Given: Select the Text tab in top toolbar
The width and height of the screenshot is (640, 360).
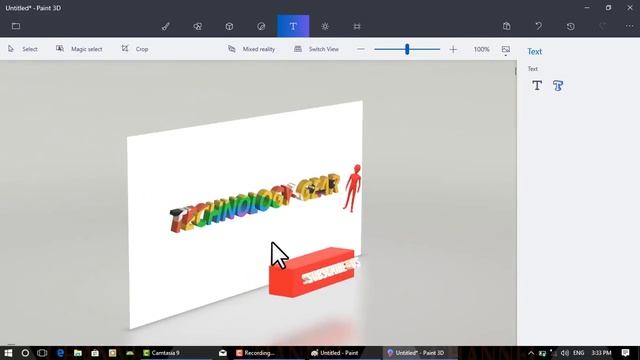Looking at the screenshot, I should [293, 26].
